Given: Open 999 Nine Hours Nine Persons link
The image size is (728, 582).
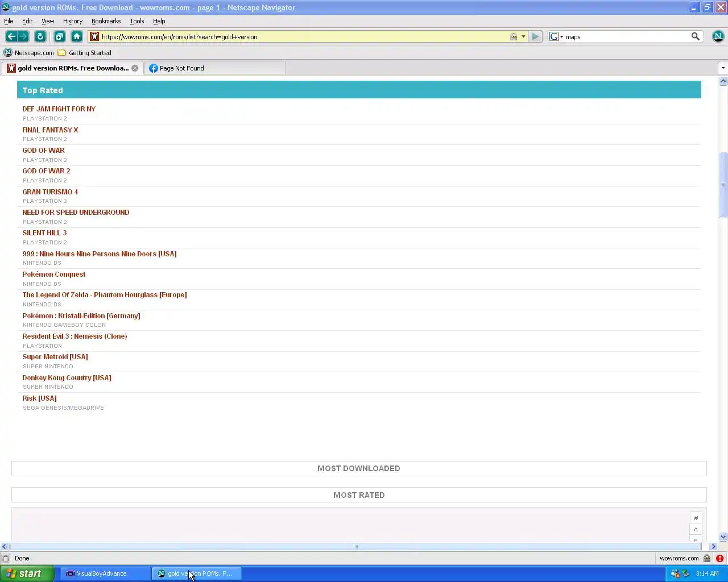Looking at the screenshot, I should tap(100, 254).
